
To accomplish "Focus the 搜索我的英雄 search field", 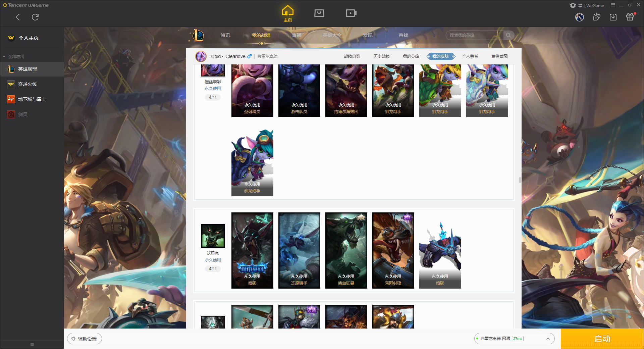I will point(475,35).
